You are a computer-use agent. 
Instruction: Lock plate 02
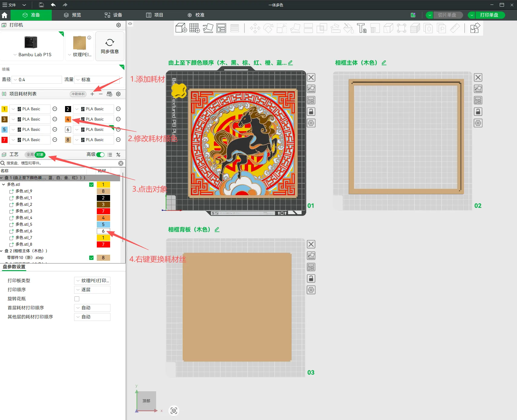[478, 112]
